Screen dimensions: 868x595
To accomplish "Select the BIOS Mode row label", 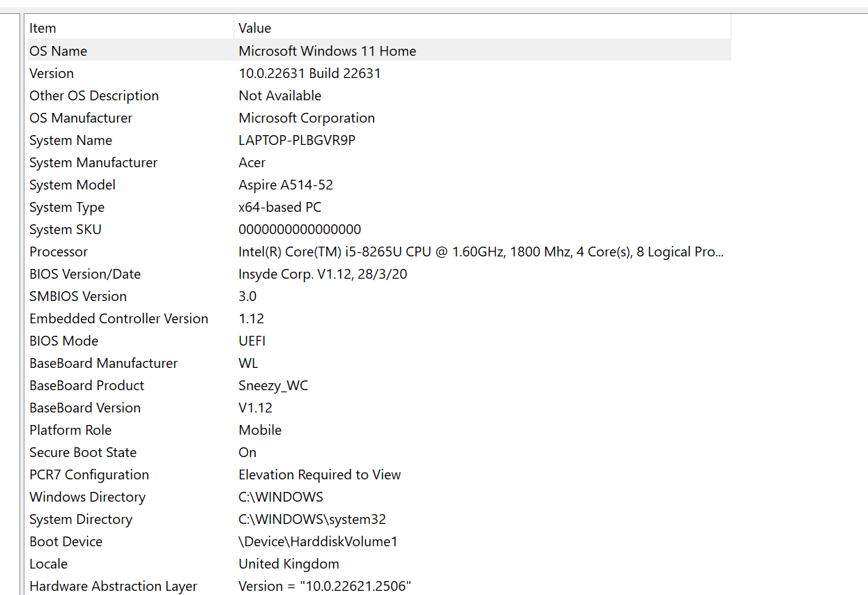I will [x=63, y=341].
